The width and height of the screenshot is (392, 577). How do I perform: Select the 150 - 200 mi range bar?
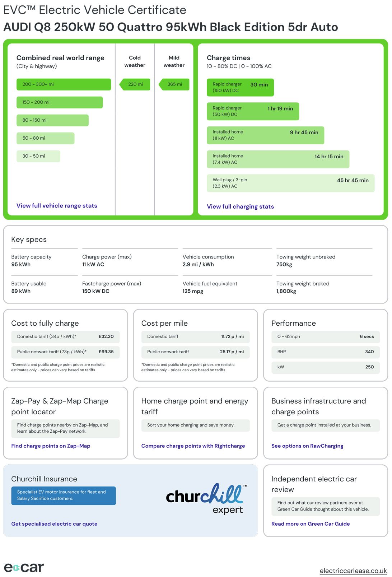[60, 102]
